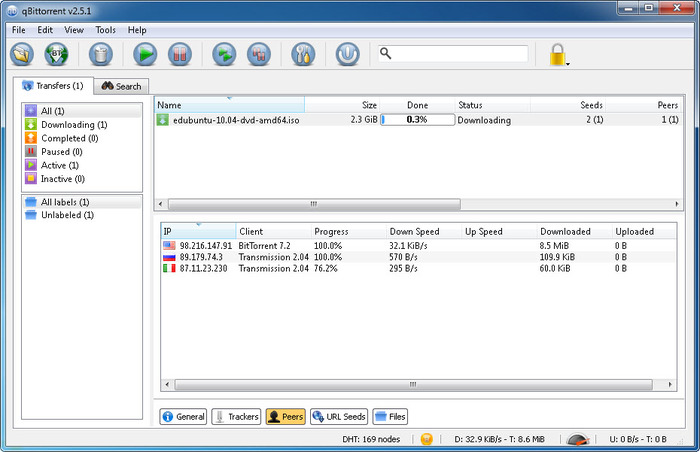Open preferences with the tools icon
Image resolution: width=700 pixels, height=452 pixels.
click(302, 54)
